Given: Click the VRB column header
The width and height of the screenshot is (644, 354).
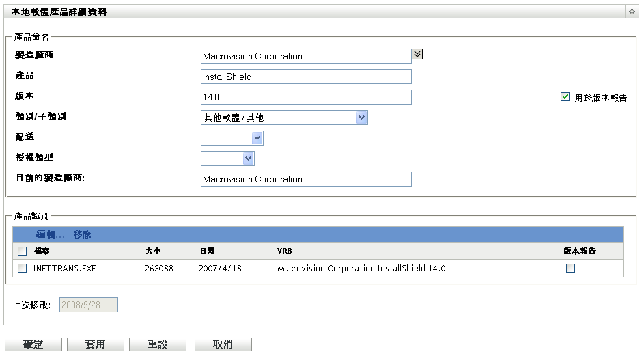Looking at the screenshot, I should tap(284, 251).
